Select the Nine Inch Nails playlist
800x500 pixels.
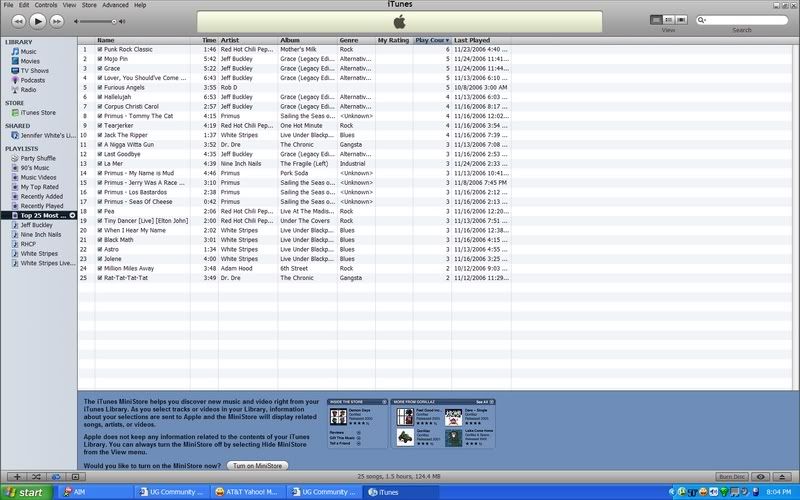(x=36, y=235)
